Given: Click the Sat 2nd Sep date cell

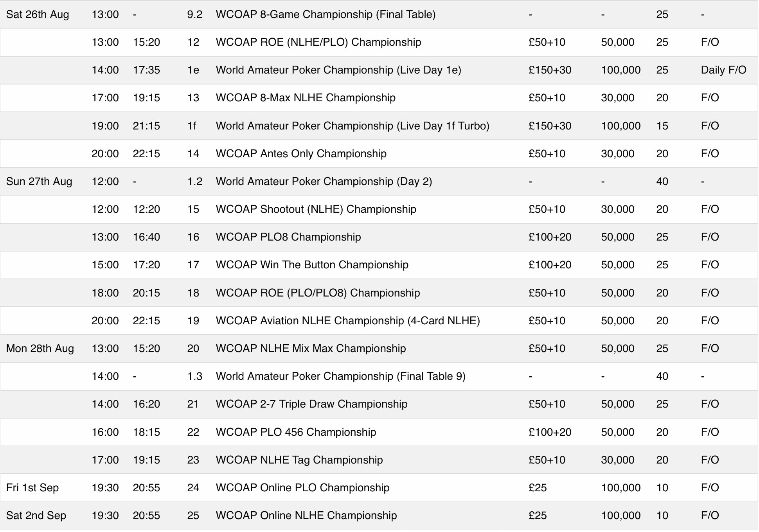Looking at the screenshot, I should (x=36, y=516).
